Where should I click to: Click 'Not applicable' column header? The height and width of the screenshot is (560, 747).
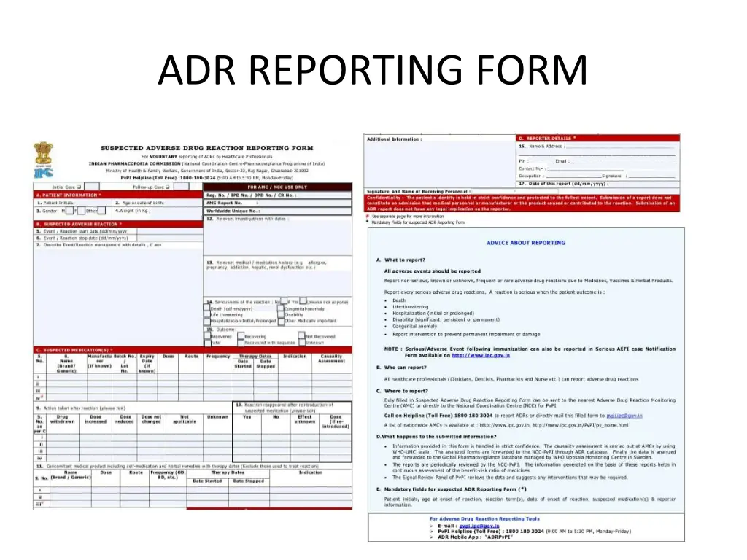tap(185, 419)
